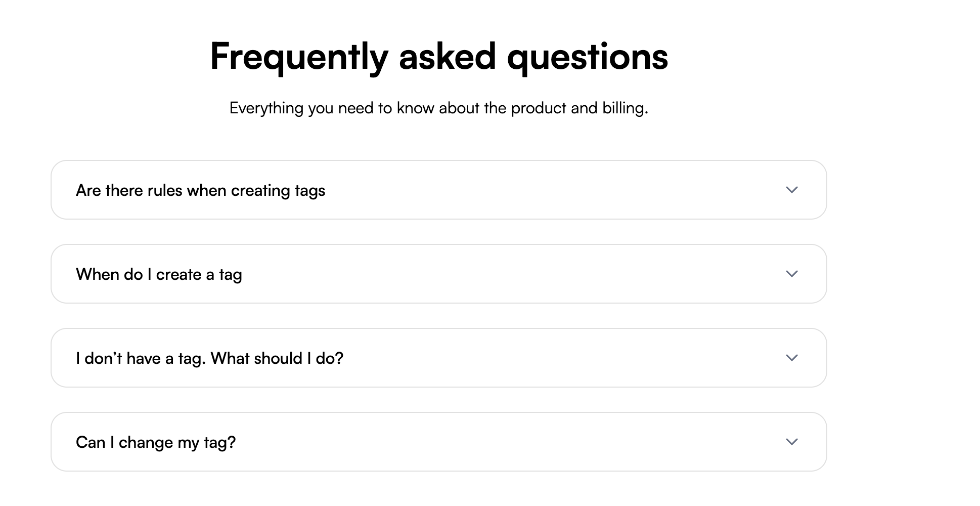
Task: Click the chevron icon in the 'I don't have a tag' row
Action: click(791, 358)
